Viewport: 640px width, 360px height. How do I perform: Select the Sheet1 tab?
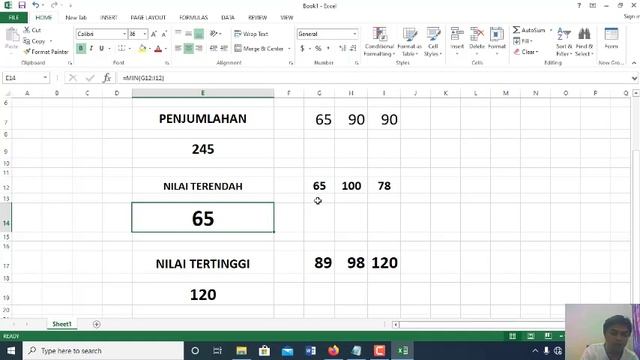62,324
